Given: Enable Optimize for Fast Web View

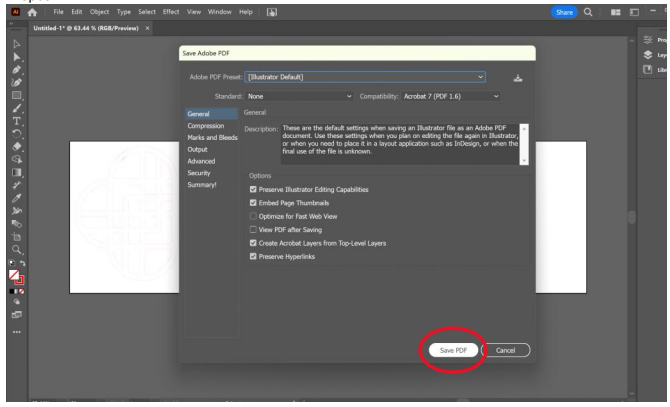Looking at the screenshot, I should pyautogui.click(x=252, y=216).
